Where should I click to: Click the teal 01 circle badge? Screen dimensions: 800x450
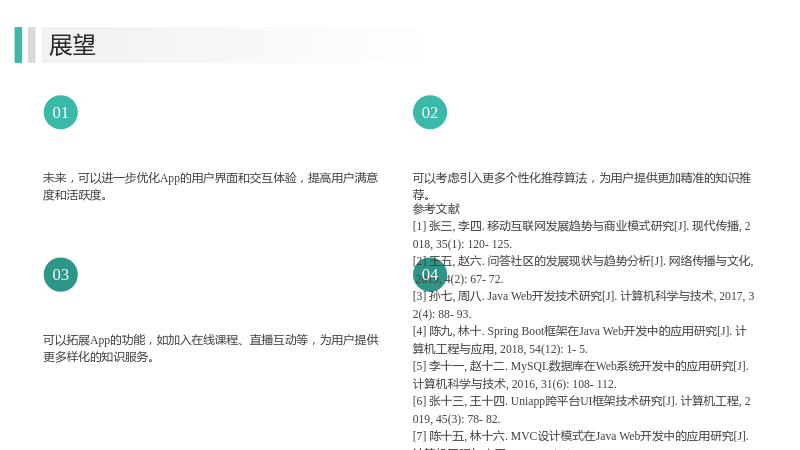tap(61, 112)
